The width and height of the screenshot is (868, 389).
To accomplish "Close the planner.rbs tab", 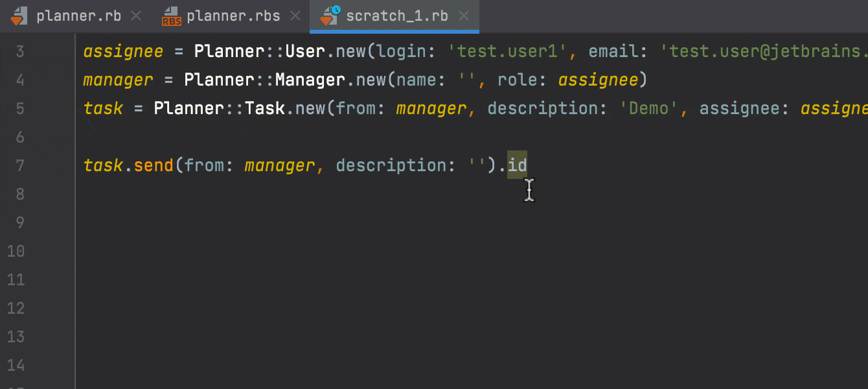I will [x=295, y=16].
